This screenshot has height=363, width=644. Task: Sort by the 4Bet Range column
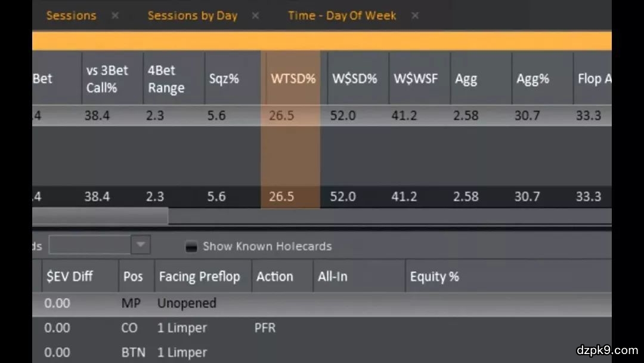pos(166,79)
